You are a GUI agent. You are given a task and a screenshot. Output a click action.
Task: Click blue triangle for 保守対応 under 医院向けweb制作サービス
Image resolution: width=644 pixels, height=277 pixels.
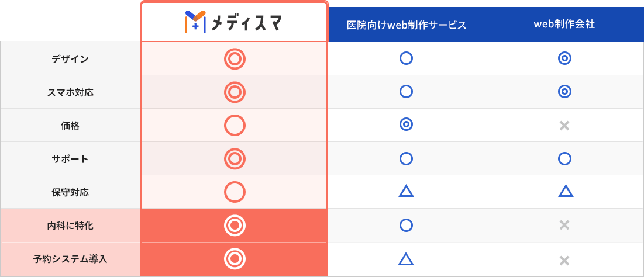tap(406, 191)
